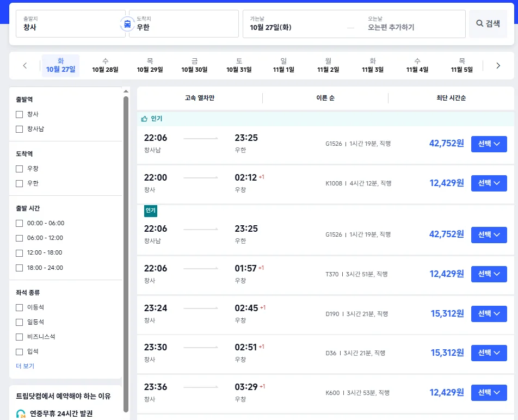Expand 선택 for the first G1526 train
Screen dimensions: 518x420
click(x=489, y=144)
